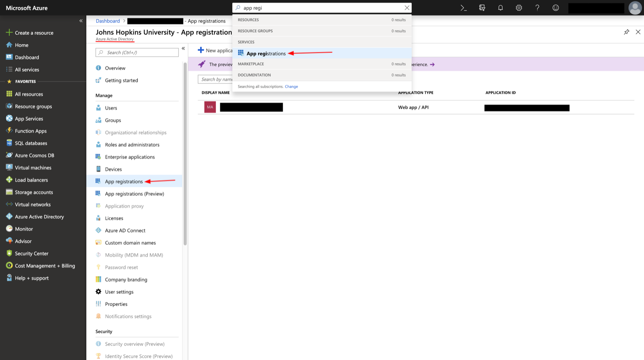The width and height of the screenshot is (644, 360).
Task: Open Company branding
Action: pyautogui.click(x=126, y=280)
